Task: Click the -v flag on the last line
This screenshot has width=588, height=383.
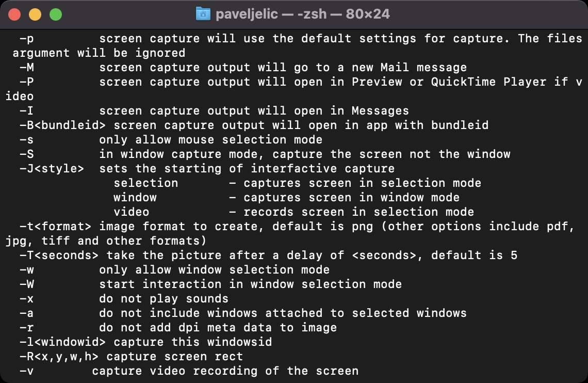Action: pyautogui.click(x=27, y=371)
